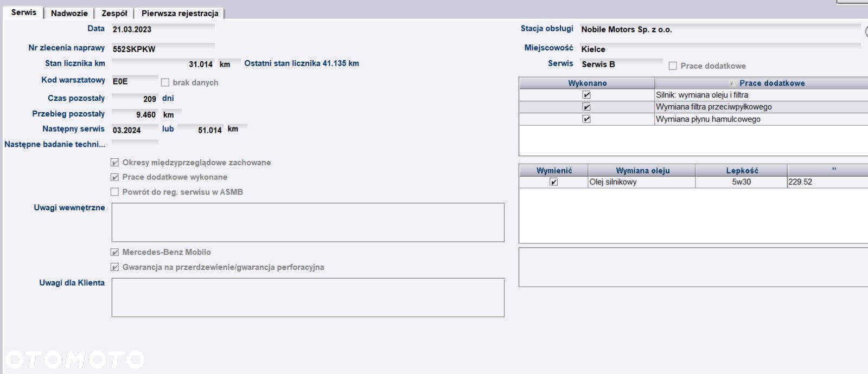Click the Serwis type field 'Serwis B'

point(621,64)
